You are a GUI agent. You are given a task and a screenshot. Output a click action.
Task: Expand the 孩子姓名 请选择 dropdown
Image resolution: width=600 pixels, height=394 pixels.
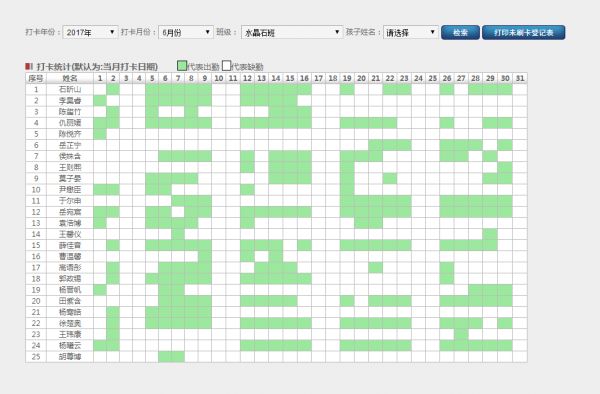tap(411, 33)
